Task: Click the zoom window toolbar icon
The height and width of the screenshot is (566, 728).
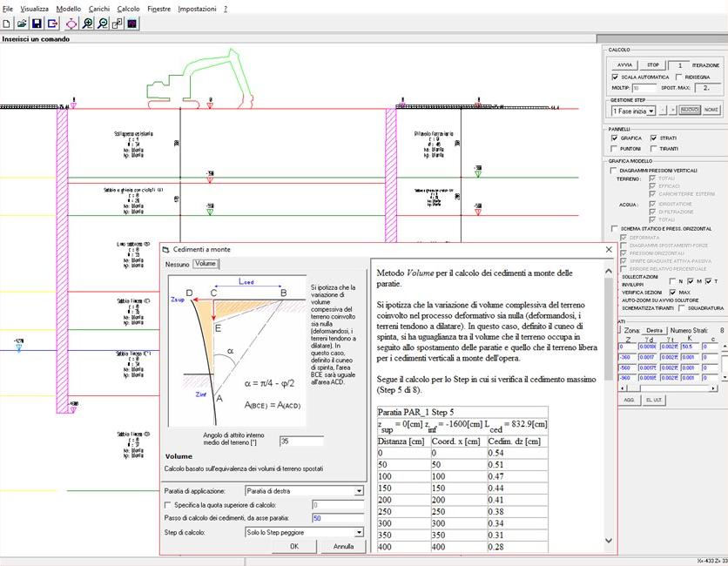Action: 118,24
